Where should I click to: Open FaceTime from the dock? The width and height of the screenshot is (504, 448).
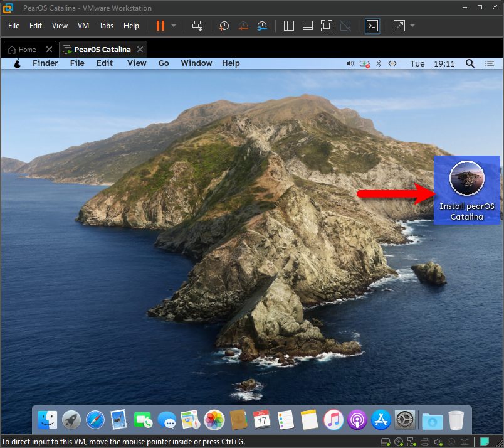click(x=143, y=420)
